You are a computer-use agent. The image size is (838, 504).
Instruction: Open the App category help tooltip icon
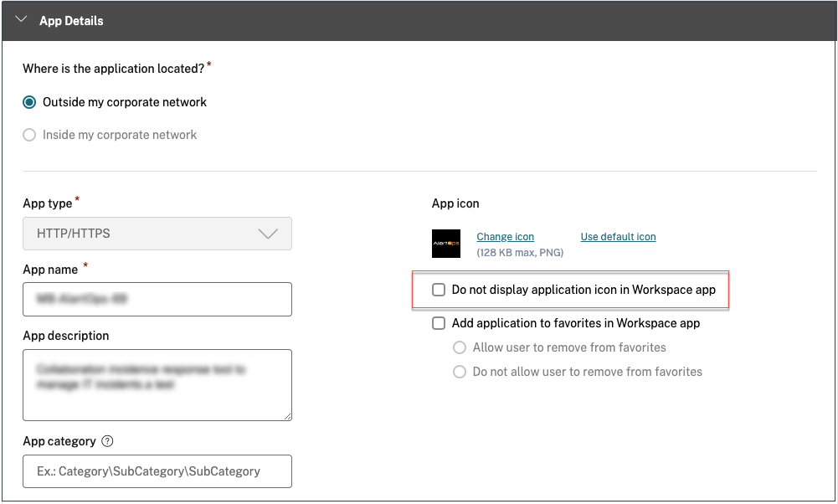[107, 441]
